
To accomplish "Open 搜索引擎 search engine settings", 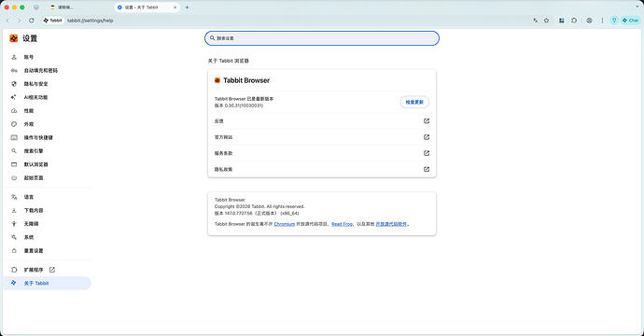I will (34, 151).
